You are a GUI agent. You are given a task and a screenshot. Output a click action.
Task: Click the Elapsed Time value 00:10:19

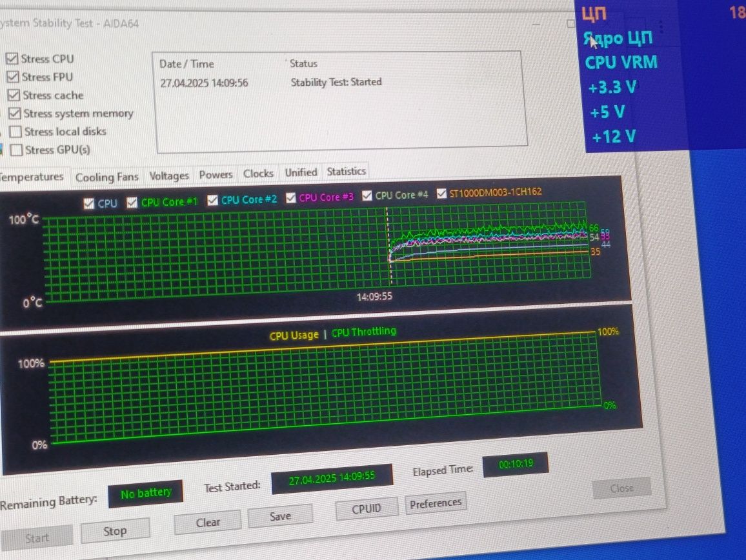[x=516, y=463]
